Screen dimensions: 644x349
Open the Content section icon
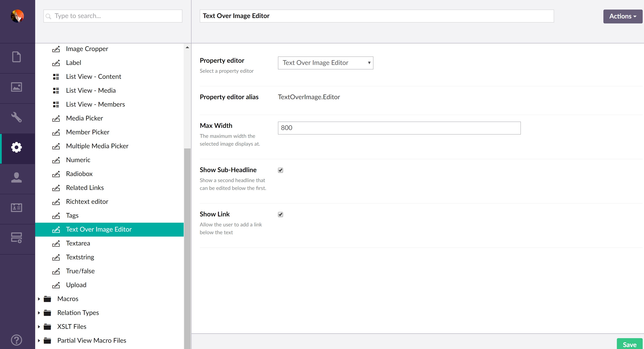(17, 57)
